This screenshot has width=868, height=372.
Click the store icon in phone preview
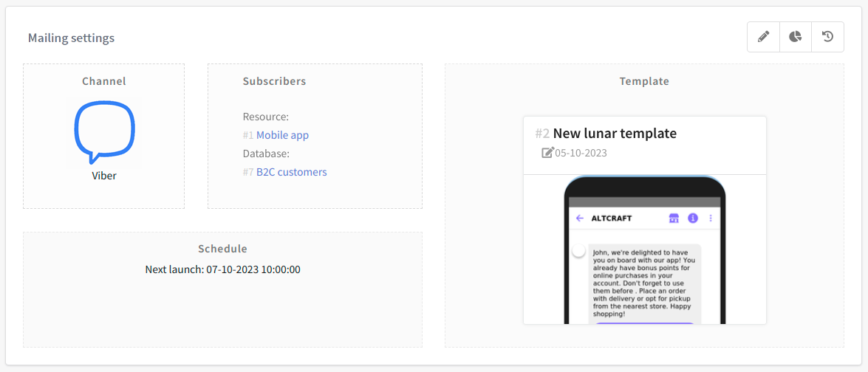673,218
